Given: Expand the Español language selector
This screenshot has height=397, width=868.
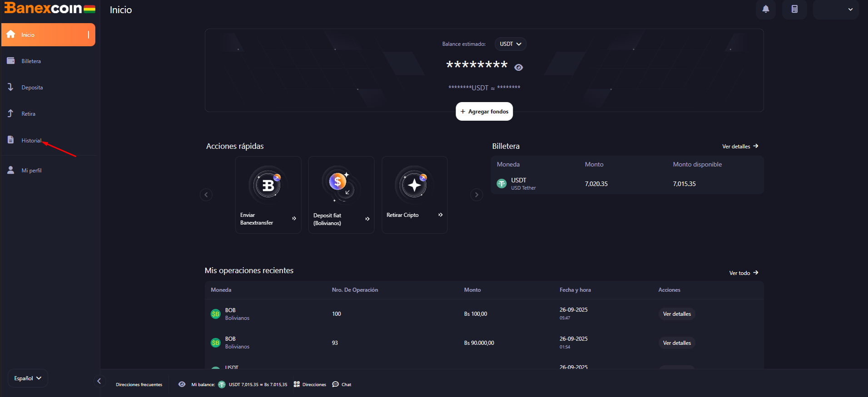Looking at the screenshot, I should pyautogui.click(x=28, y=378).
